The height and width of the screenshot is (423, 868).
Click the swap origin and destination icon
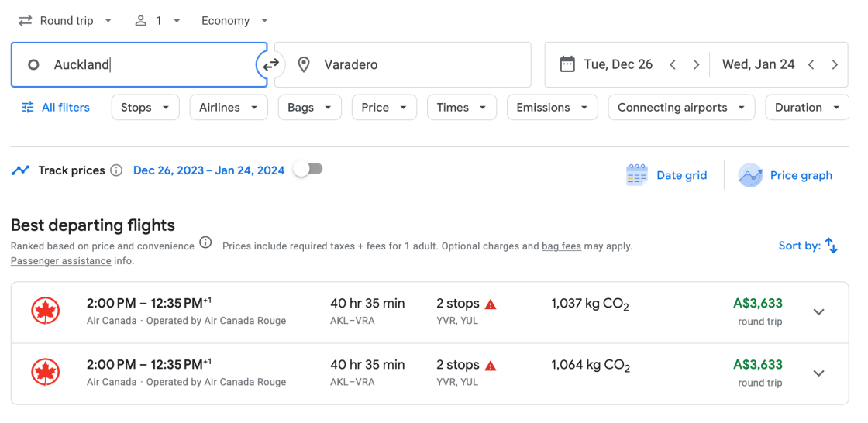pyautogui.click(x=270, y=65)
